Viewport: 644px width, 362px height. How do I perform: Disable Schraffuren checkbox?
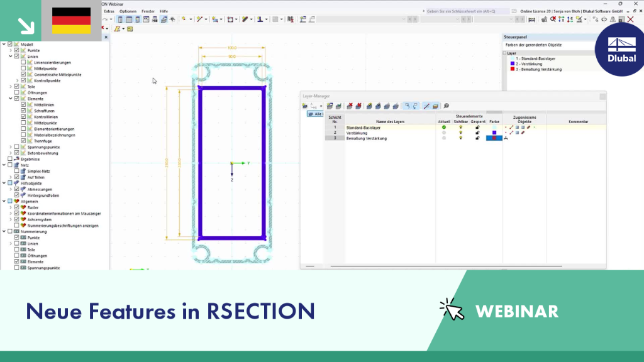click(23, 111)
